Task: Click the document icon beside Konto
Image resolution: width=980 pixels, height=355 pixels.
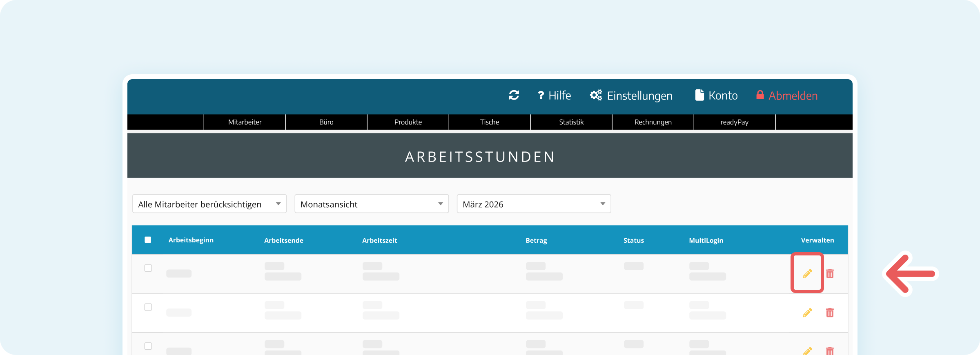Action: tap(699, 95)
